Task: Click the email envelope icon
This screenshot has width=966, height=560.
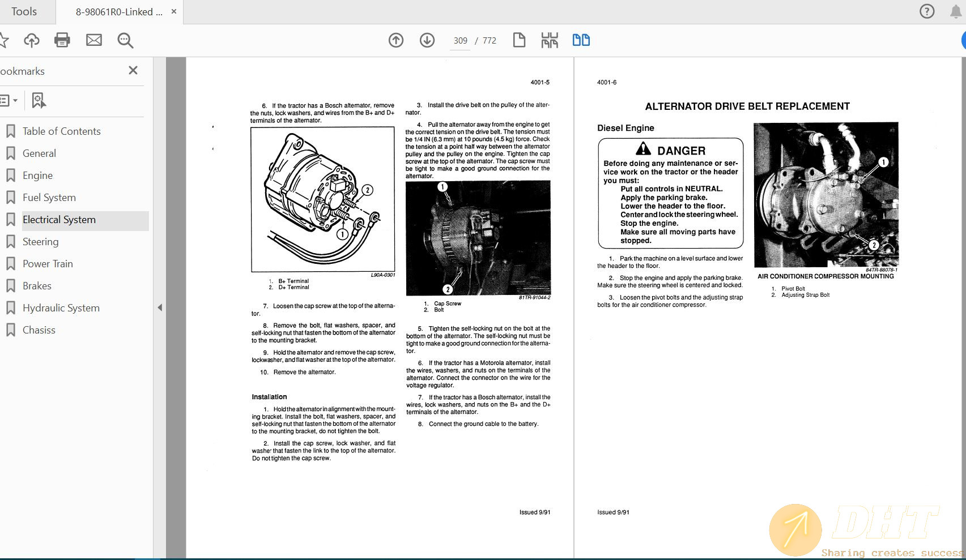Action: [94, 40]
